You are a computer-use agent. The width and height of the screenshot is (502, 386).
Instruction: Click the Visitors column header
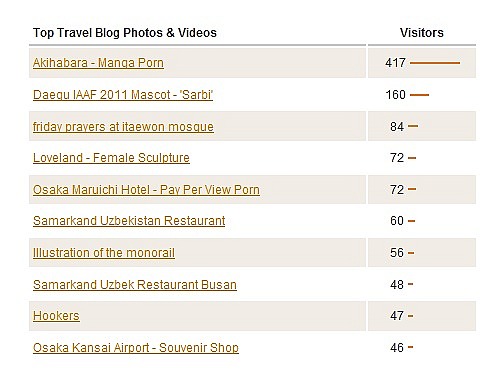(x=422, y=33)
